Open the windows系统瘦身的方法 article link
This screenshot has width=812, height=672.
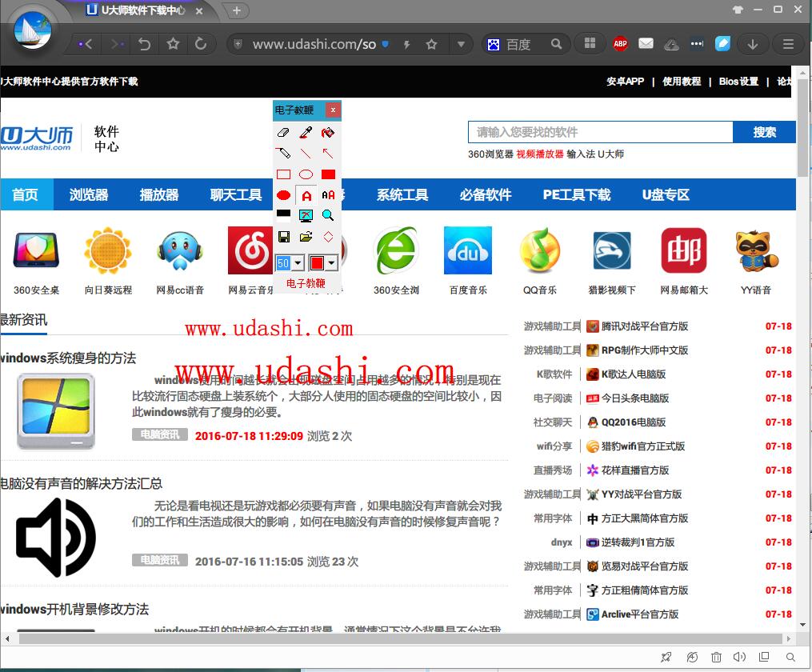click(69, 358)
